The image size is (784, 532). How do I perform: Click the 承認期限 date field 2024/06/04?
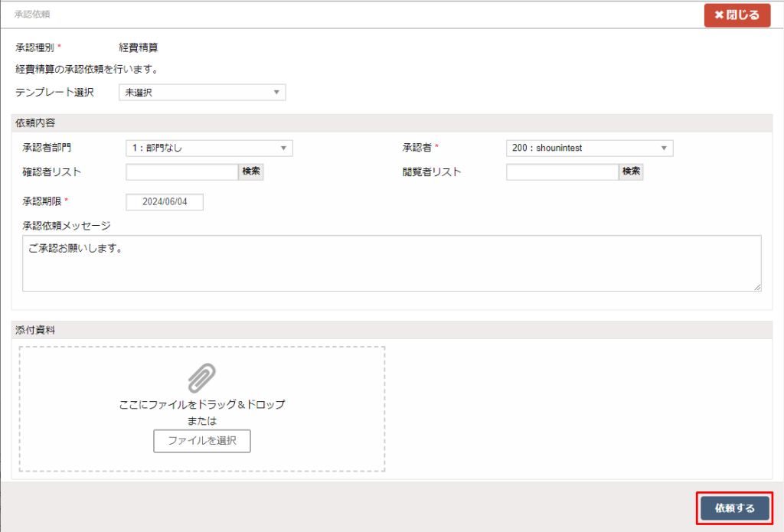tap(165, 202)
